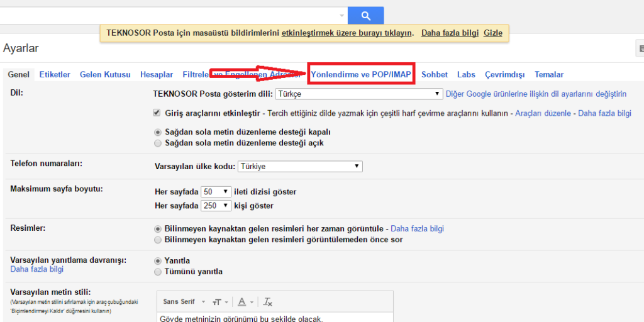Open the search options arrow in search box
644x322 pixels.
[x=341, y=16]
